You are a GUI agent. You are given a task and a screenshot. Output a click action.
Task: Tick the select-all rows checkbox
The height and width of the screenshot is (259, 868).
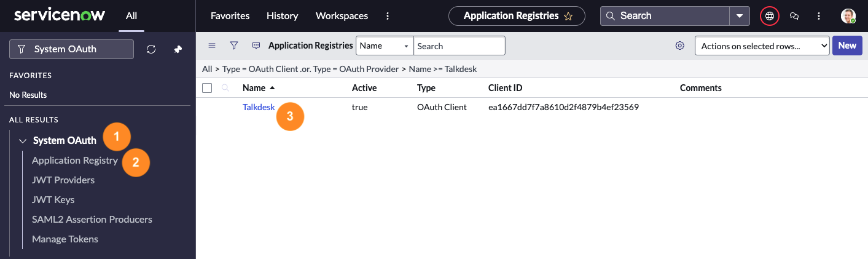207,88
